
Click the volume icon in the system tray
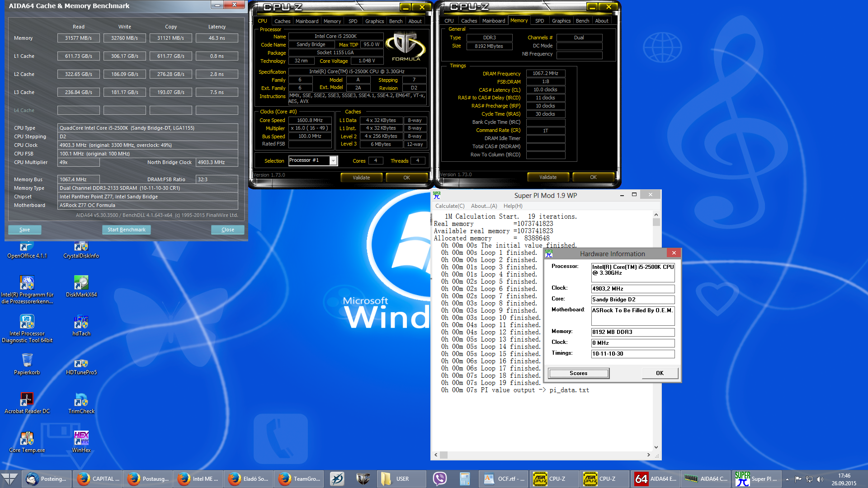click(820, 479)
